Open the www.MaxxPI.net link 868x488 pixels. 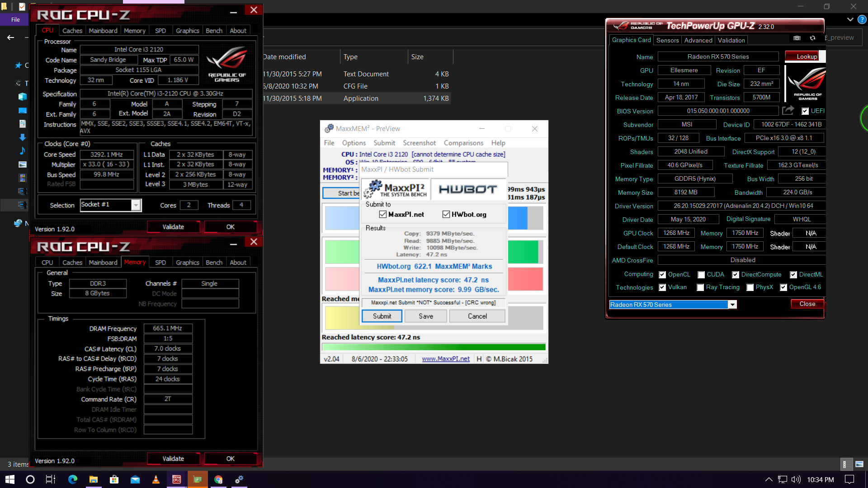[x=446, y=359]
